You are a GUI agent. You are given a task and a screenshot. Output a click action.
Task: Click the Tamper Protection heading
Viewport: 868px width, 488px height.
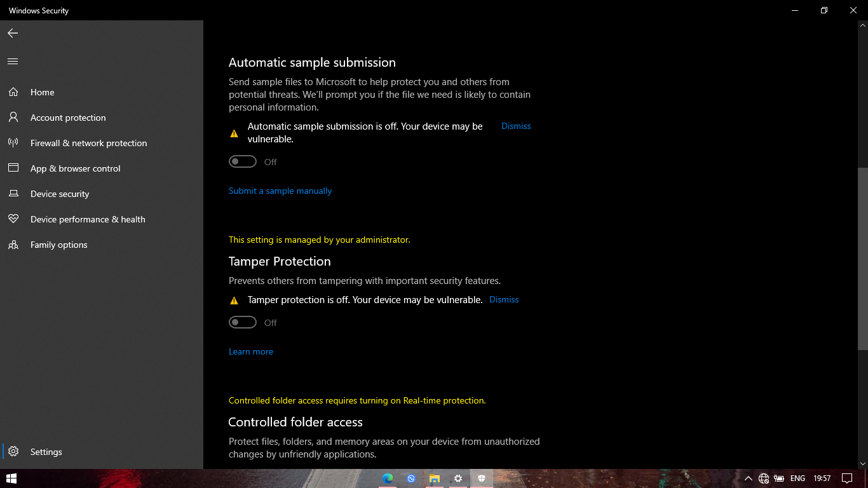[280, 261]
